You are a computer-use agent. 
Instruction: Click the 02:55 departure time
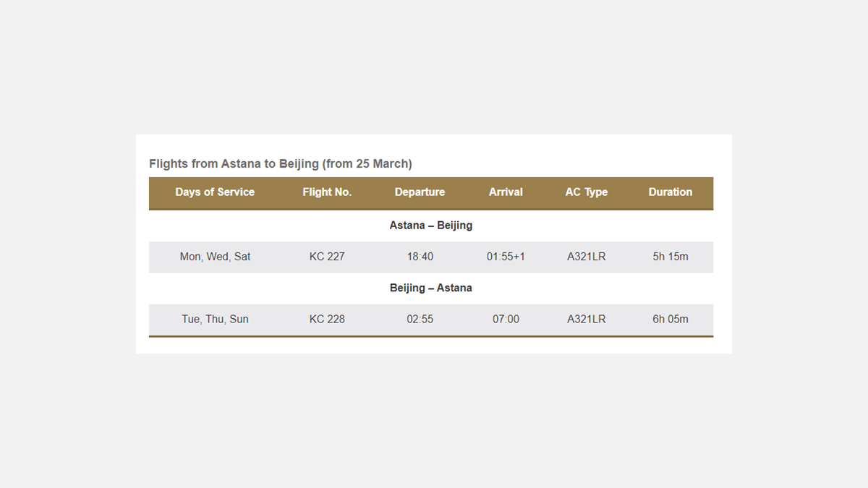click(420, 319)
